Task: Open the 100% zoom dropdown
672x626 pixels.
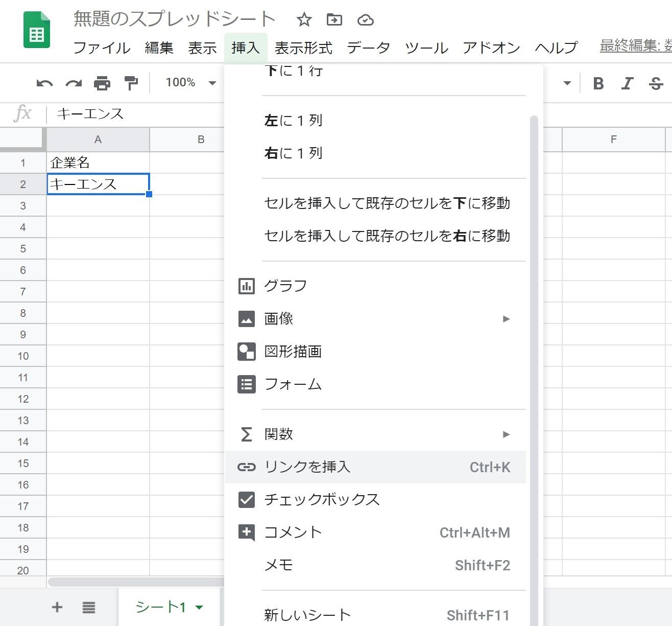Action: point(190,83)
